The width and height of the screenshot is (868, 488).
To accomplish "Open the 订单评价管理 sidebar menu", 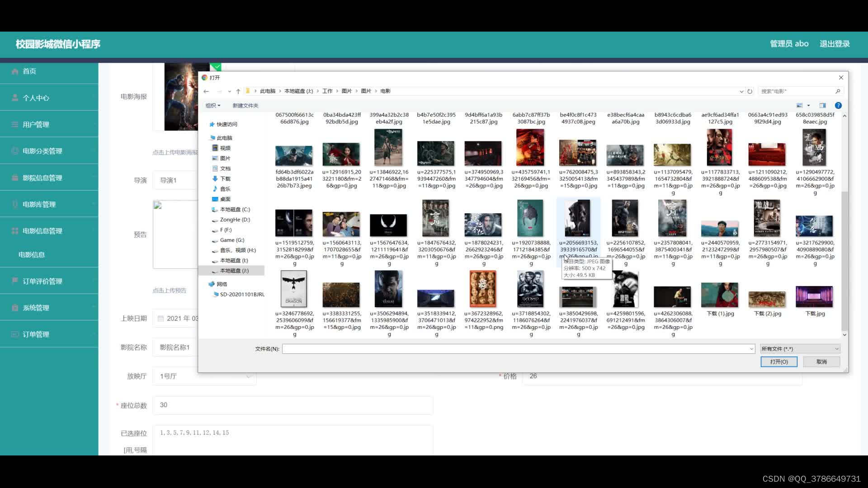I will (49, 281).
